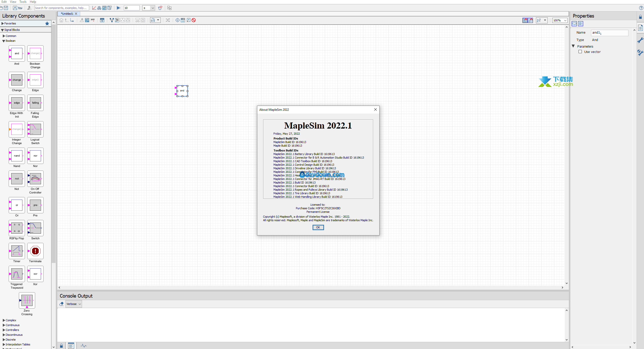Click the run simulation play button

[118, 8]
